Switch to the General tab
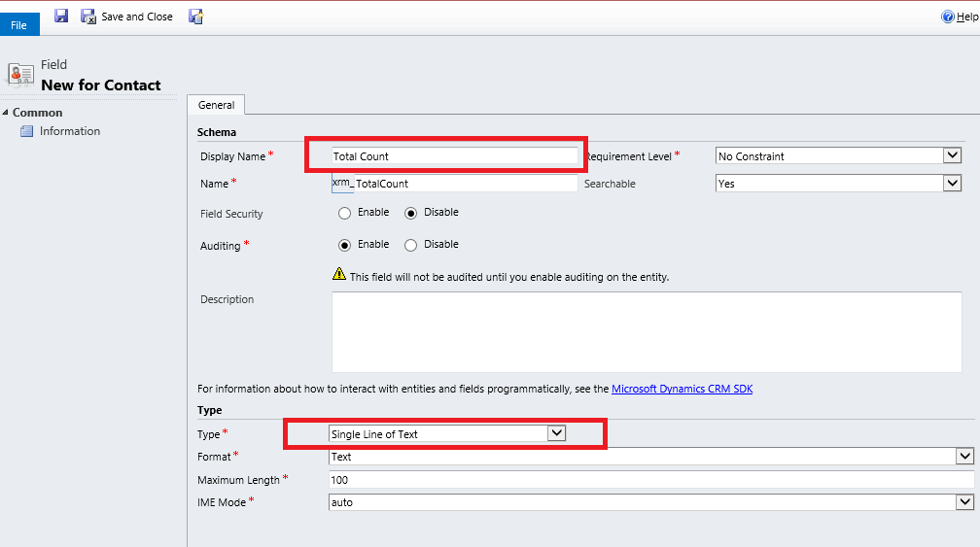Screen dimensions: 980x547 (x=216, y=105)
